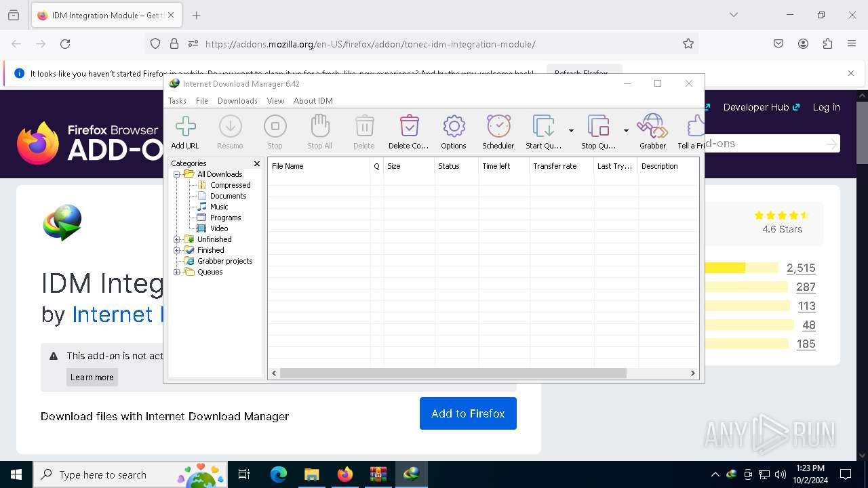Click the Stop toolbar icon
This screenshot has width=868, height=488.
tap(275, 131)
